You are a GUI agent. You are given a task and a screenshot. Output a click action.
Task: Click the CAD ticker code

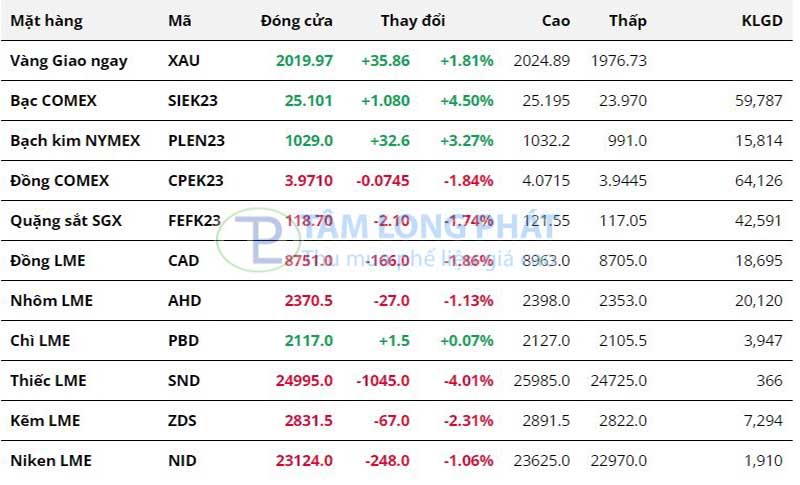[x=184, y=261]
